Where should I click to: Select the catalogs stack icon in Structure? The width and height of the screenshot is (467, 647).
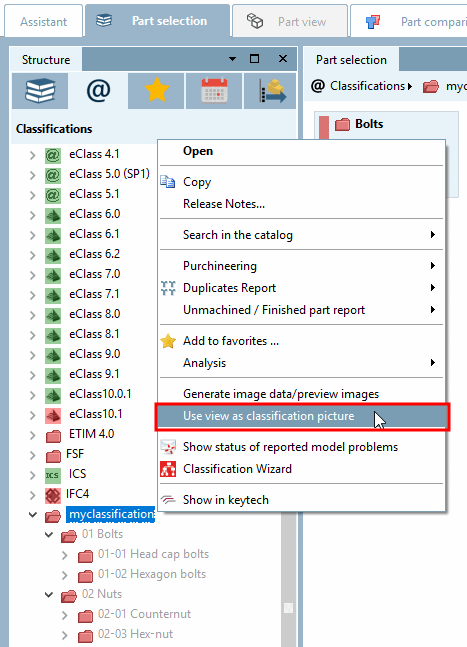click(x=40, y=91)
